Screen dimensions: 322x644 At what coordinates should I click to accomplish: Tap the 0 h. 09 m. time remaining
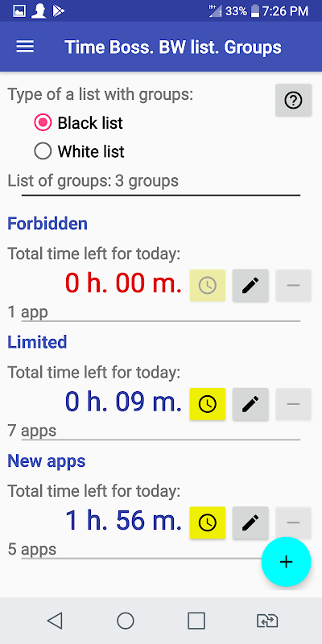click(123, 402)
